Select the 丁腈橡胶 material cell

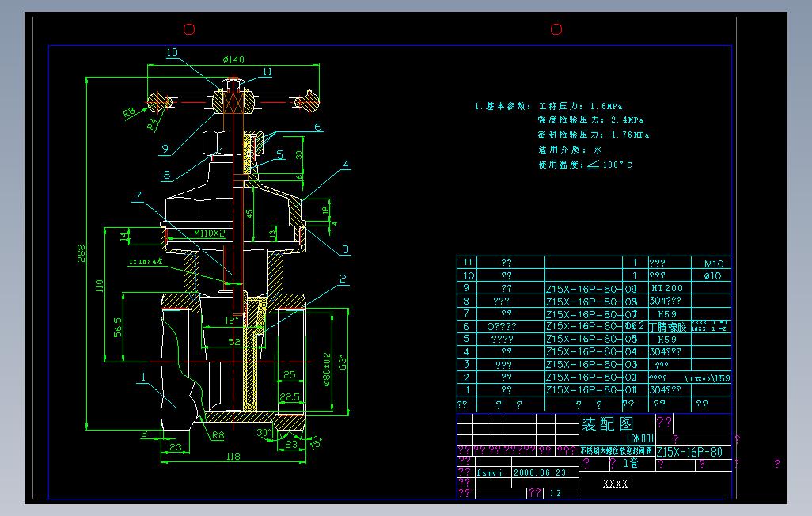(x=667, y=327)
